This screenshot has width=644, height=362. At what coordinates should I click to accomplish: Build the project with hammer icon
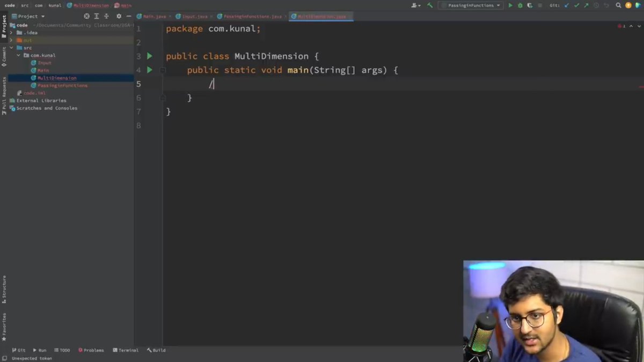tap(430, 5)
